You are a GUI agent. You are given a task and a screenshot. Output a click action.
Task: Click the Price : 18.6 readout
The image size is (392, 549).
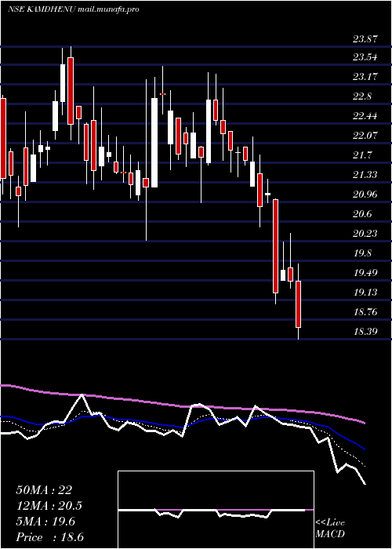50,537
